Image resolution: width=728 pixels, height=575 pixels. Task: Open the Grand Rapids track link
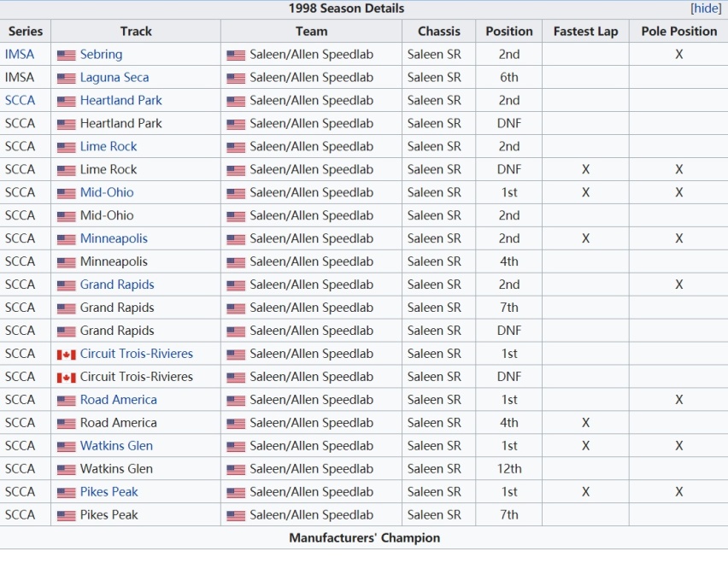[117, 285]
